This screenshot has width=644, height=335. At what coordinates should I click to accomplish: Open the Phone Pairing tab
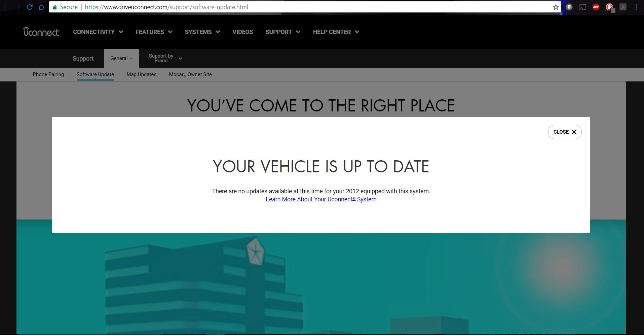coord(48,74)
